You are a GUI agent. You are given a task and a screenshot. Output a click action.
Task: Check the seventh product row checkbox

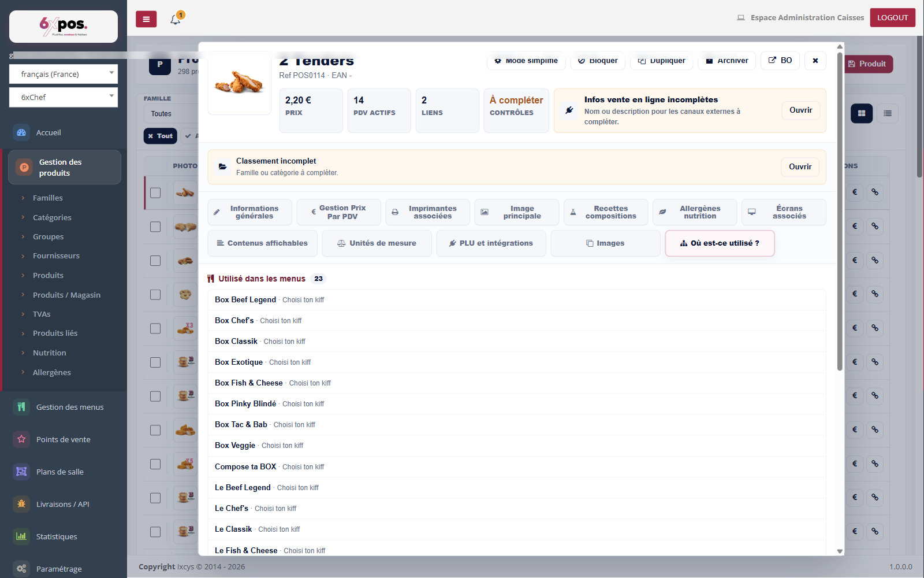coord(155,397)
